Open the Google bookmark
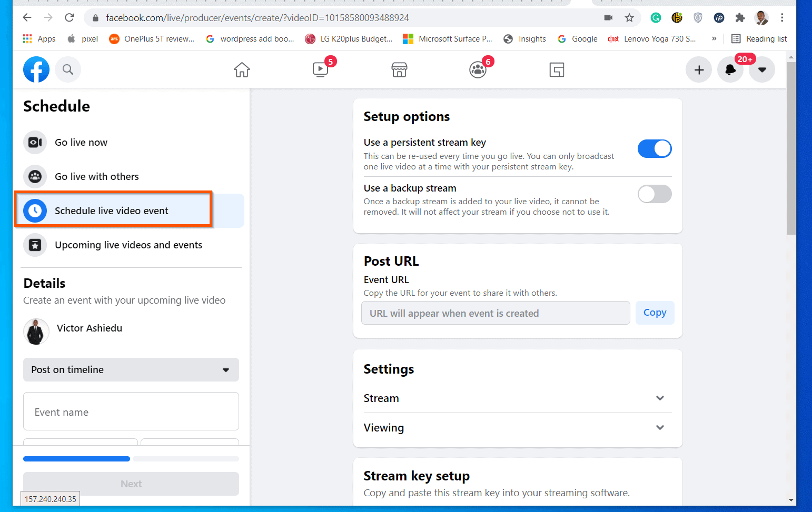Viewport: 812px width, 512px height. 577,38
